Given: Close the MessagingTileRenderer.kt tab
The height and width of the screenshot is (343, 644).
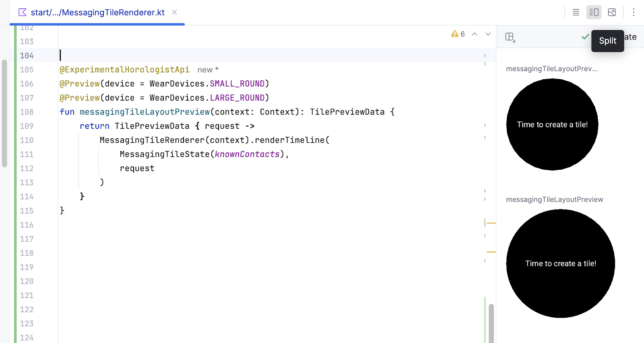Looking at the screenshot, I should click(174, 12).
